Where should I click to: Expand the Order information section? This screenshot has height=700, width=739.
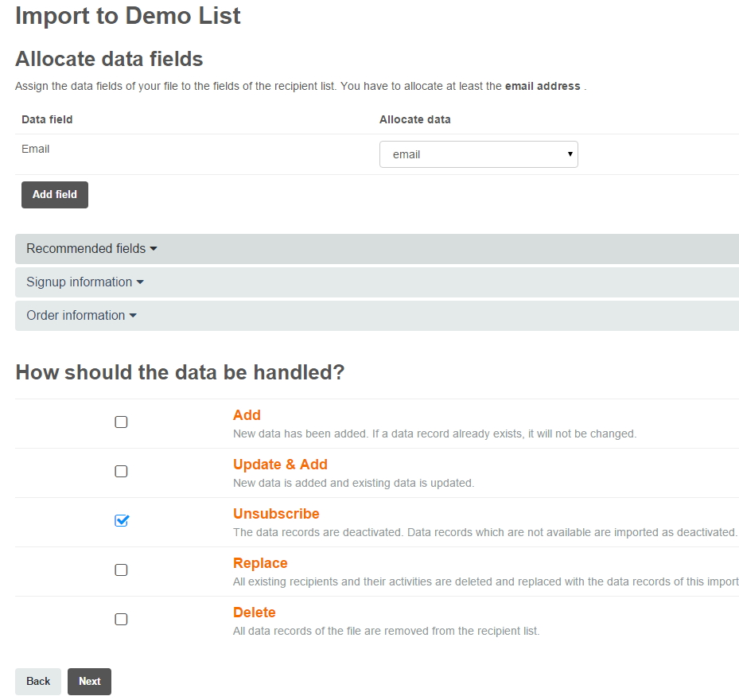click(81, 316)
